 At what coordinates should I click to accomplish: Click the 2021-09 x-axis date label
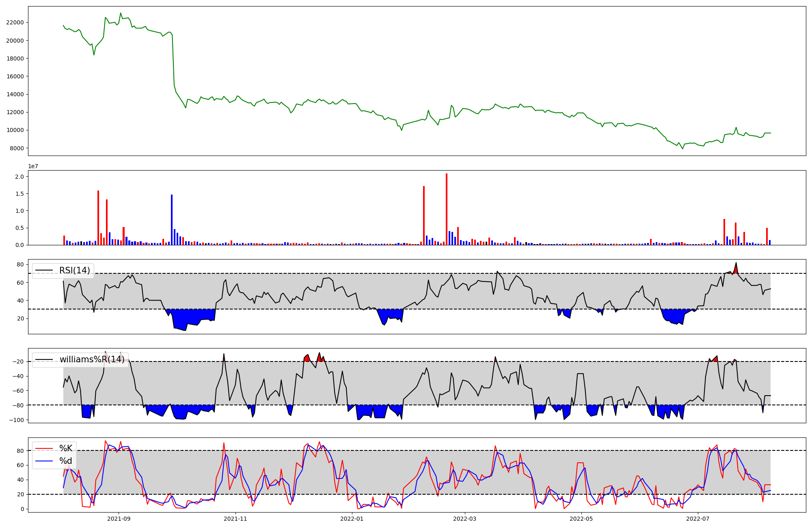click(119, 519)
